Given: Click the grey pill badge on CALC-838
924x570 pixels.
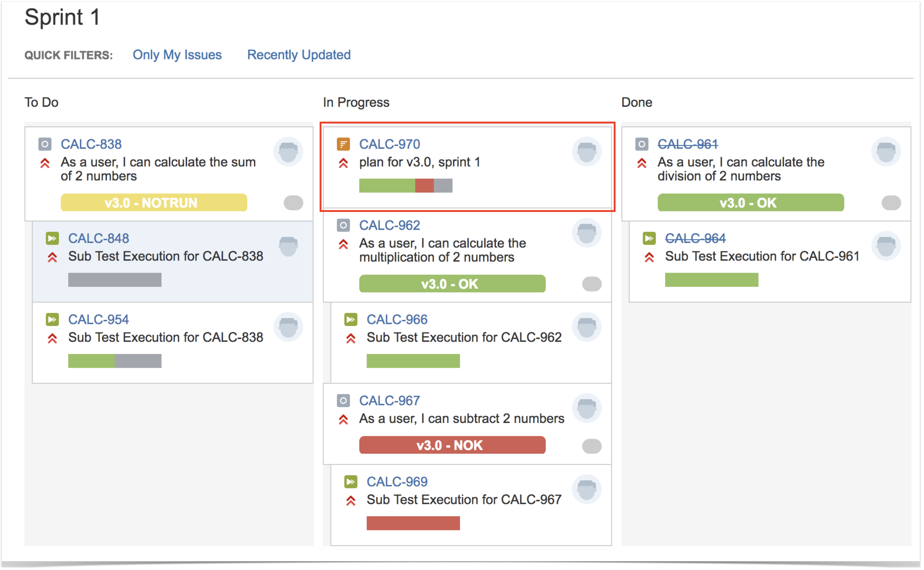Looking at the screenshot, I should click(294, 203).
